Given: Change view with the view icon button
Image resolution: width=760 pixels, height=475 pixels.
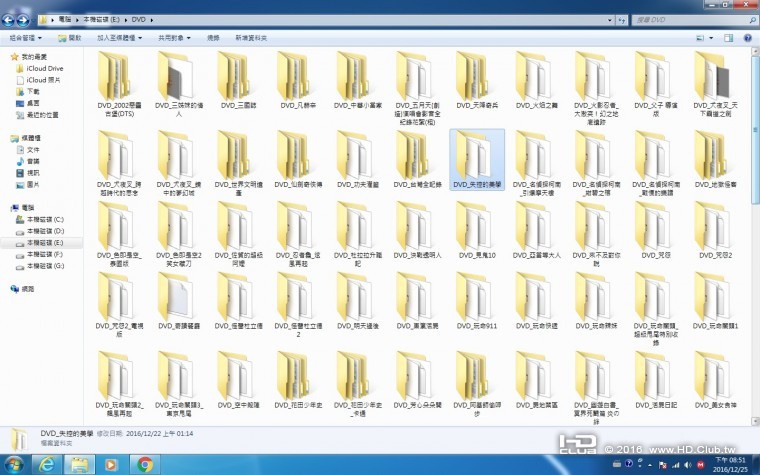Looking at the screenshot, I should (x=700, y=38).
